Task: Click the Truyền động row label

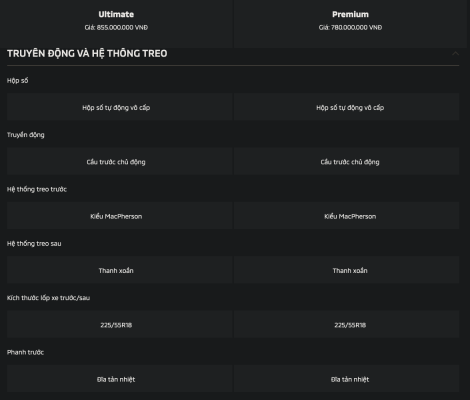Action: tap(26, 135)
